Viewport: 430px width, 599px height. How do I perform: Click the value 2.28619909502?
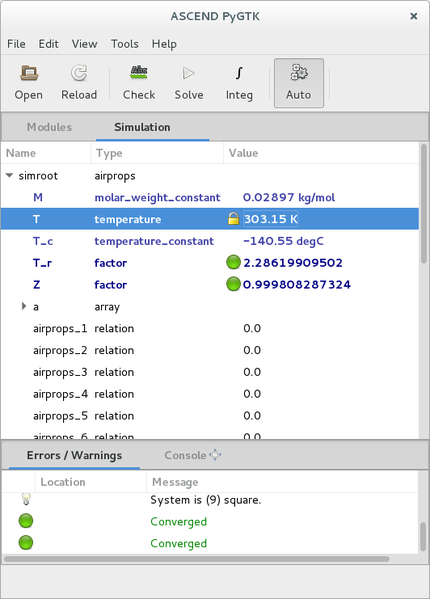[293, 263]
